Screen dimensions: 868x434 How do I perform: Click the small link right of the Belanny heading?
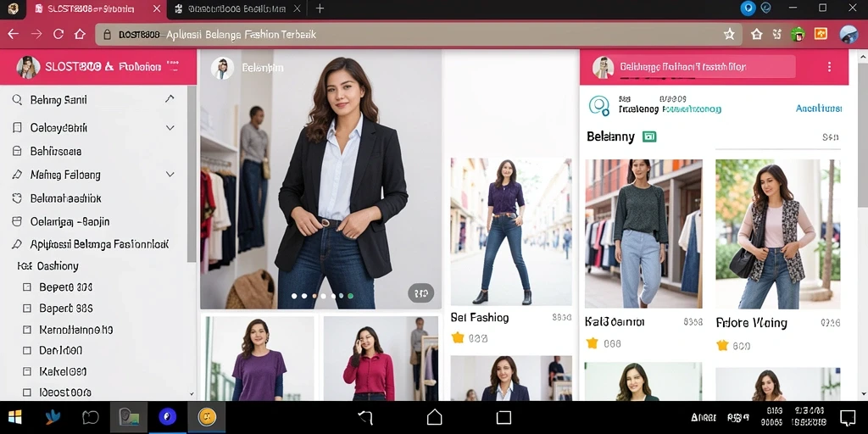831,137
